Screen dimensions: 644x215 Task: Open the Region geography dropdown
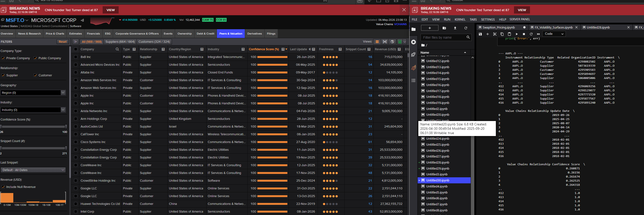point(33,93)
